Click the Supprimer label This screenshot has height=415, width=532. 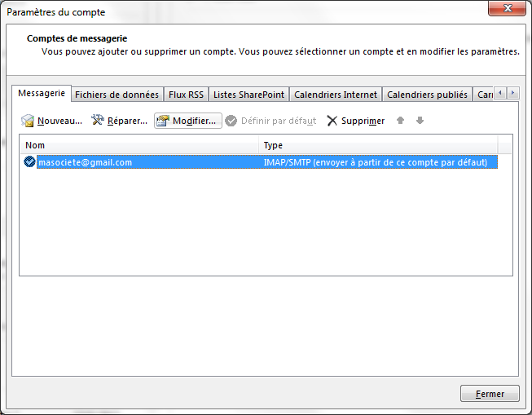tap(363, 121)
